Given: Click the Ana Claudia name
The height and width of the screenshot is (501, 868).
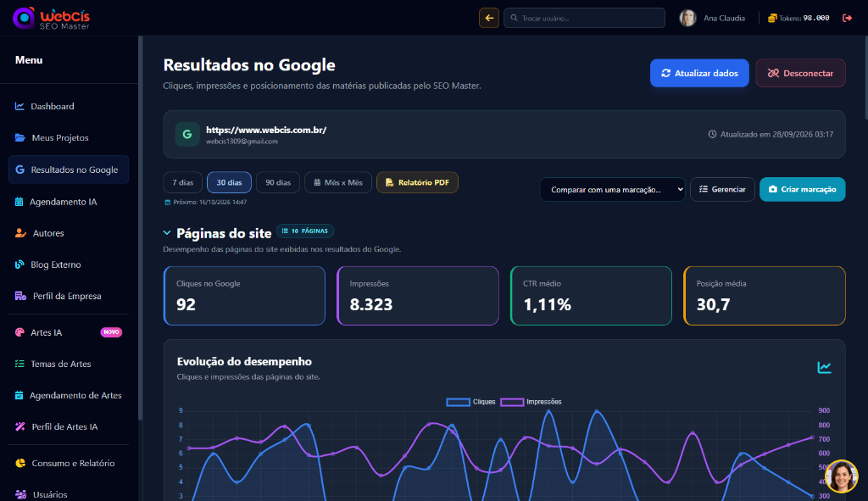Looking at the screenshot, I should click(x=724, y=19).
